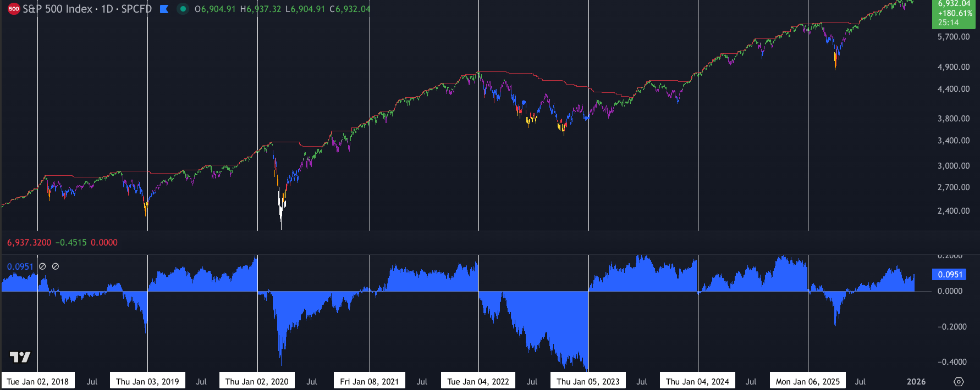Viewport: 980px width, 390px height.
Task: Click the 0.0000 label on indicator scale
Action: (950, 291)
